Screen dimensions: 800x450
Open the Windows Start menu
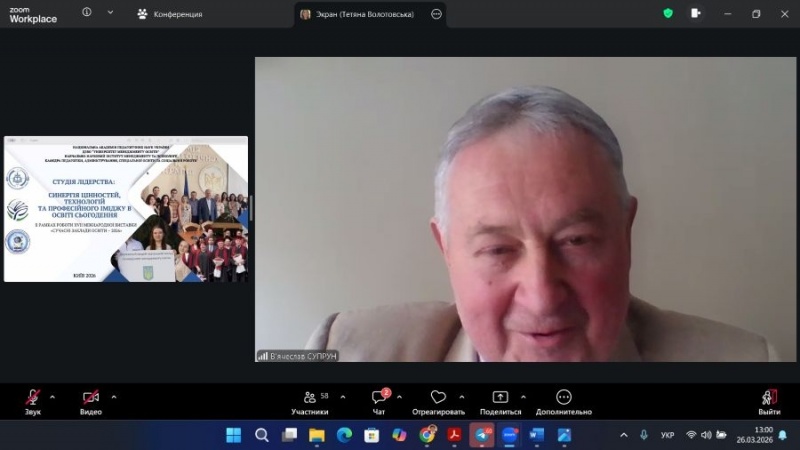click(233, 435)
